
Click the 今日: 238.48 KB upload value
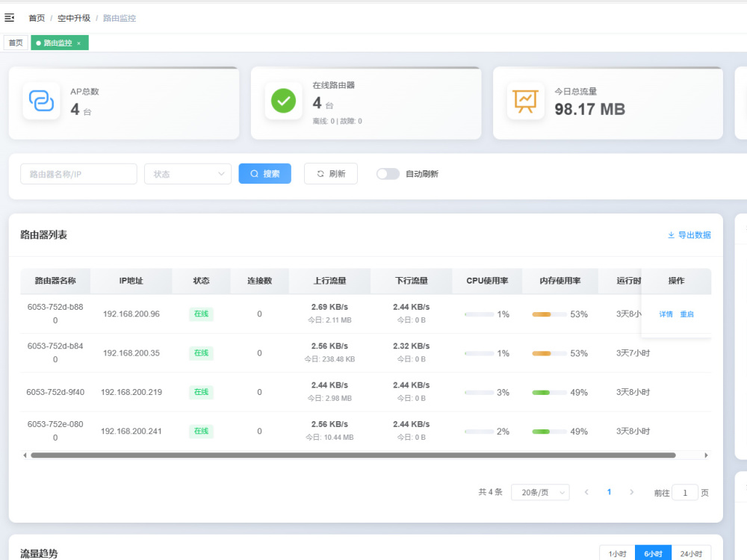(329, 359)
